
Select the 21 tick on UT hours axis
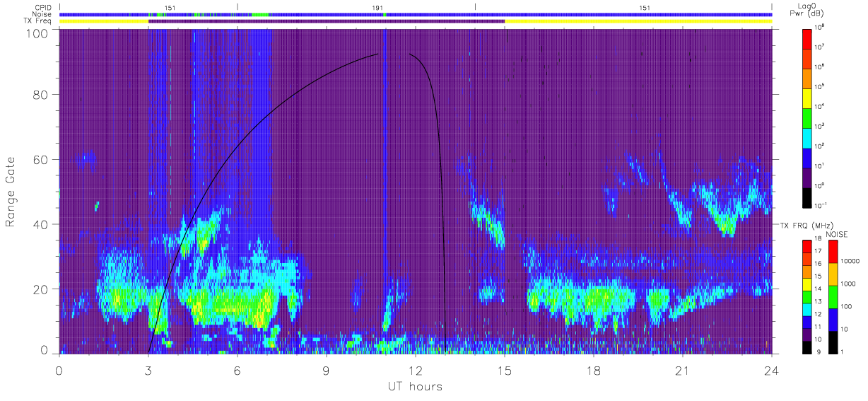click(683, 370)
